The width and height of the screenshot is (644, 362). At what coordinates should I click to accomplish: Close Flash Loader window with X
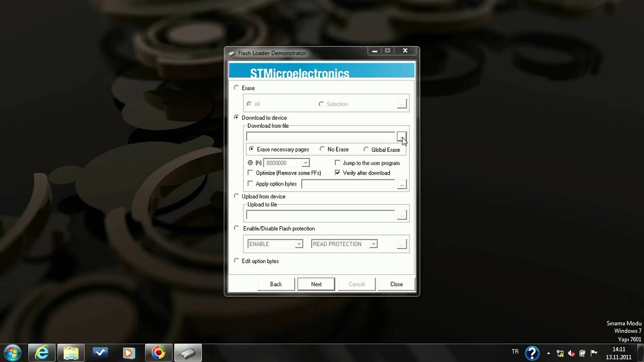point(405,51)
